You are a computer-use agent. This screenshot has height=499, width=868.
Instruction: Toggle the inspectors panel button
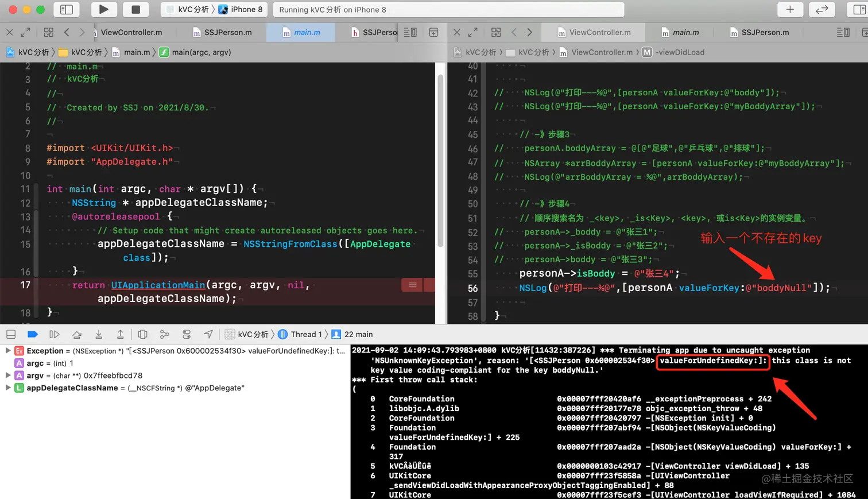tap(859, 9)
